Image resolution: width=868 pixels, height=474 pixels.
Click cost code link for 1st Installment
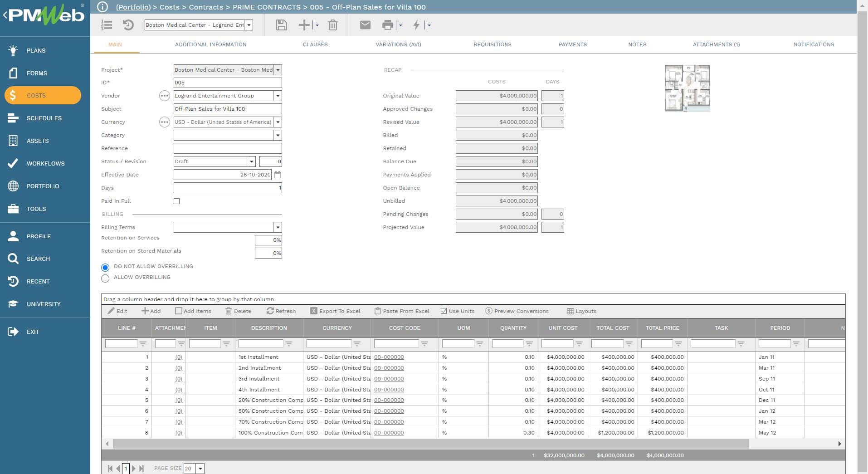[389, 357]
